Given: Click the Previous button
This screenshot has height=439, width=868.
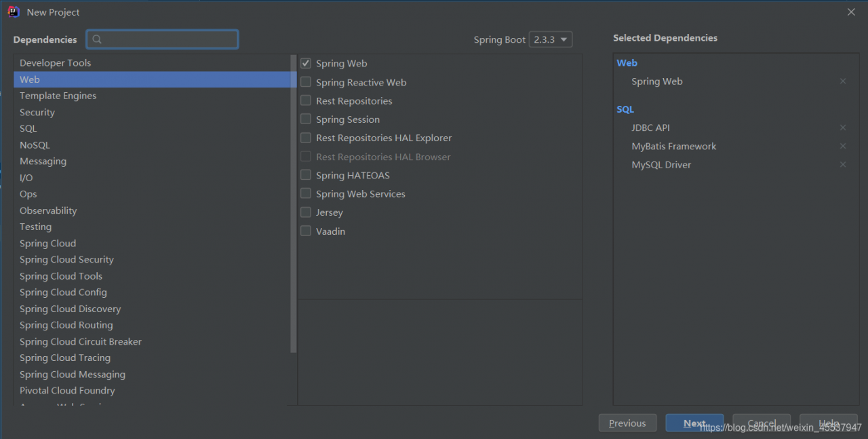Looking at the screenshot, I should [627, 423].
